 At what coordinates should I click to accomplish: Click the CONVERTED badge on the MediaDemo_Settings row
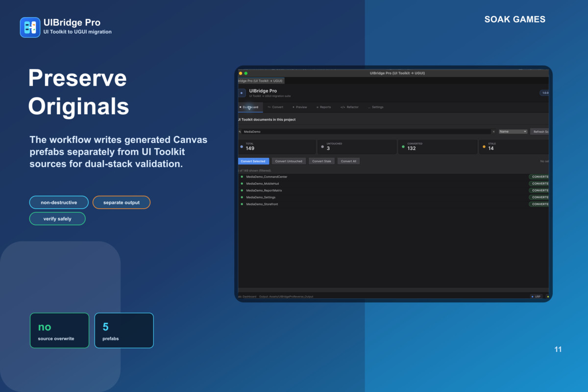(539, 197)
